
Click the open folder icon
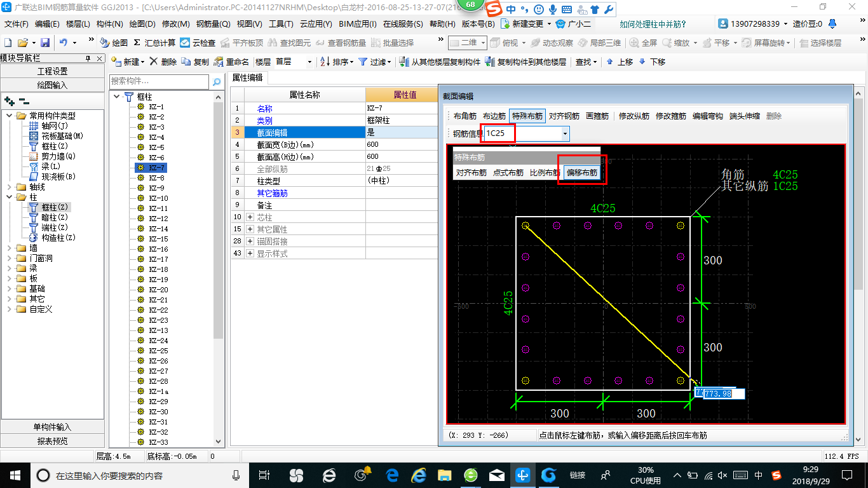(x=22, y=43)
